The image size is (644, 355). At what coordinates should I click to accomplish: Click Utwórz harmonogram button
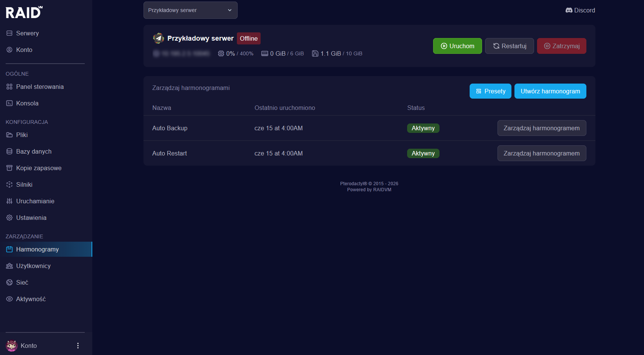[550, 91]
